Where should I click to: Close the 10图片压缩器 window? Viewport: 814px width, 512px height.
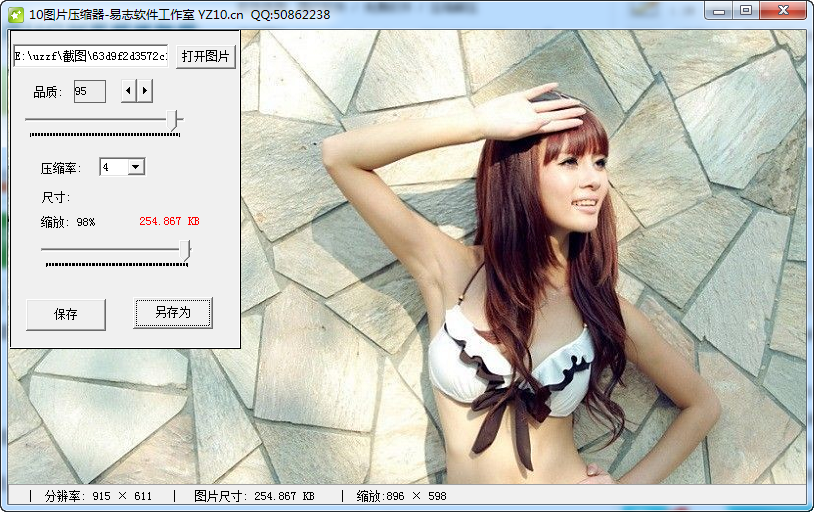click(783, 11)
